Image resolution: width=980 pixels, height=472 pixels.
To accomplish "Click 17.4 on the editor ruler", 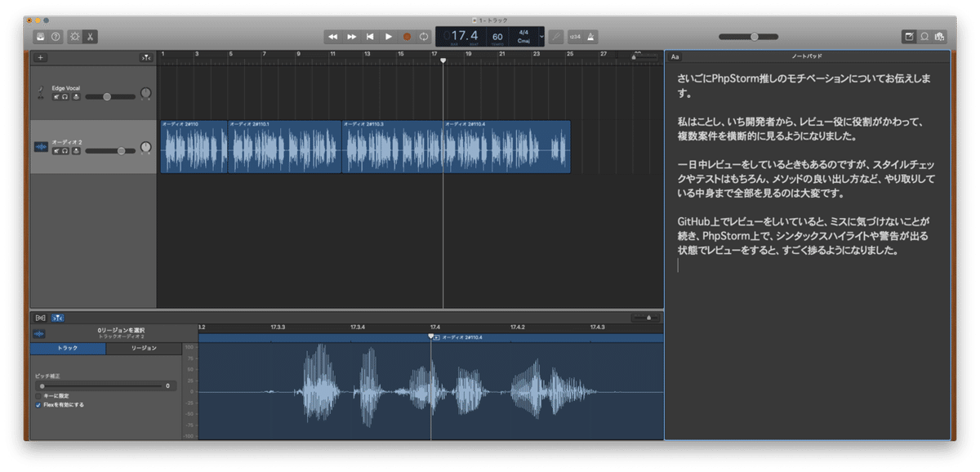I will coord(435,327).
